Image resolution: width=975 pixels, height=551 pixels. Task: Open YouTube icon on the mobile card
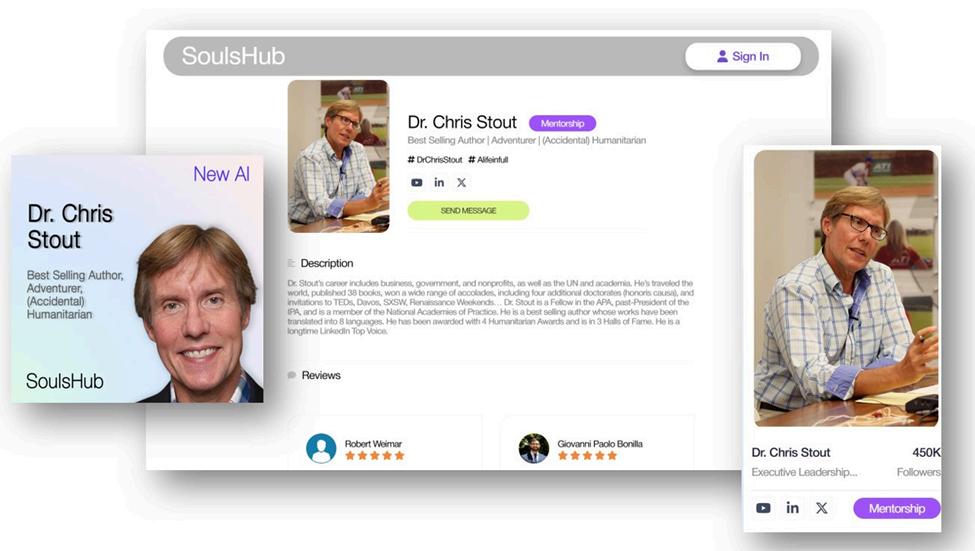tap(763, 508)
